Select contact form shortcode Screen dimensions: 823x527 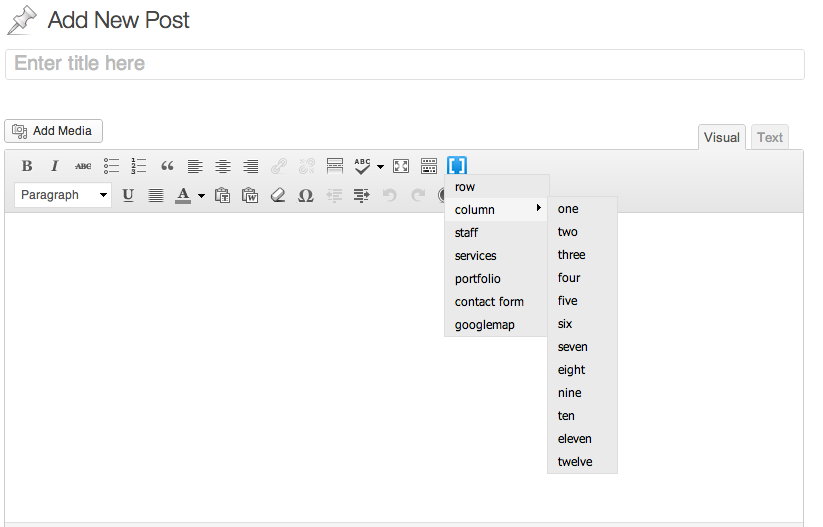[x=497, y=302]
